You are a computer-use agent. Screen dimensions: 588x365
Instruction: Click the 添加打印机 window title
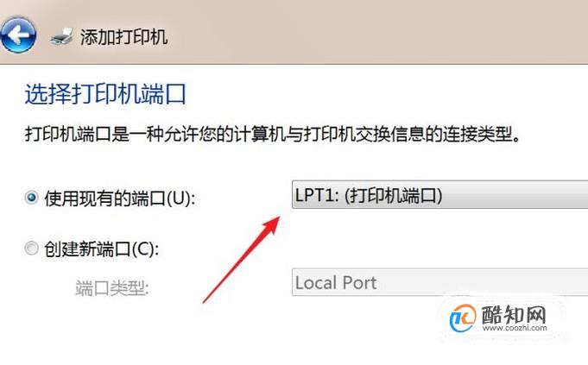[x=123, y=37]
